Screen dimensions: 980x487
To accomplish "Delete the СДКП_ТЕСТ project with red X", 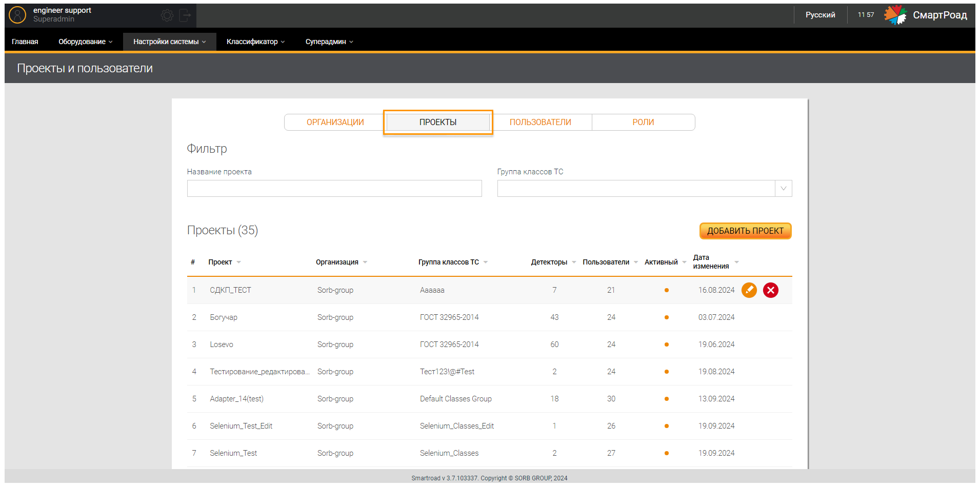I will [x=771, y=290].
